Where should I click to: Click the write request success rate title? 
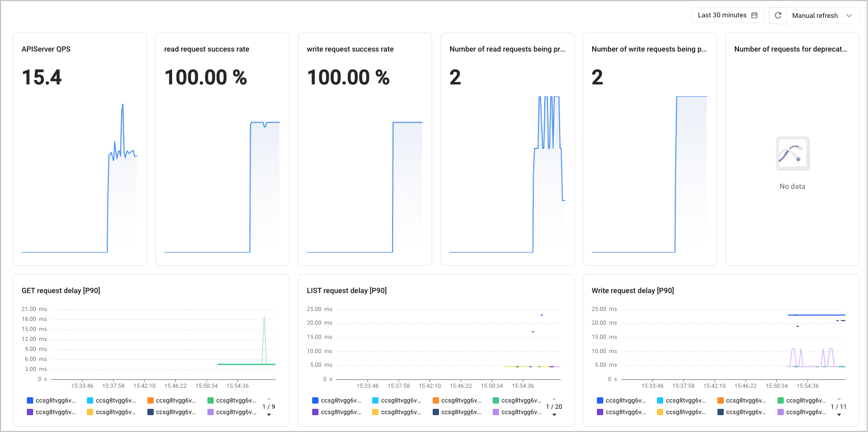coord(350,49)
